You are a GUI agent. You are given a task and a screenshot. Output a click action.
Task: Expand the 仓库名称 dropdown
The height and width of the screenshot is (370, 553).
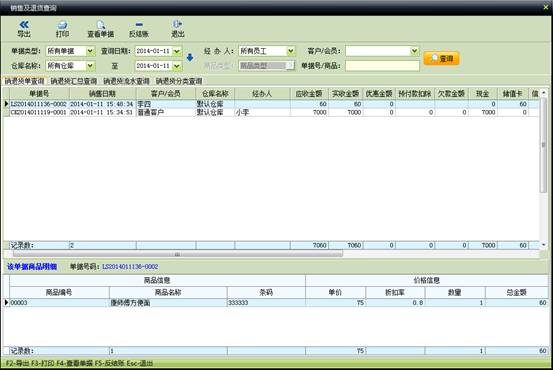(x=90, y=66)
